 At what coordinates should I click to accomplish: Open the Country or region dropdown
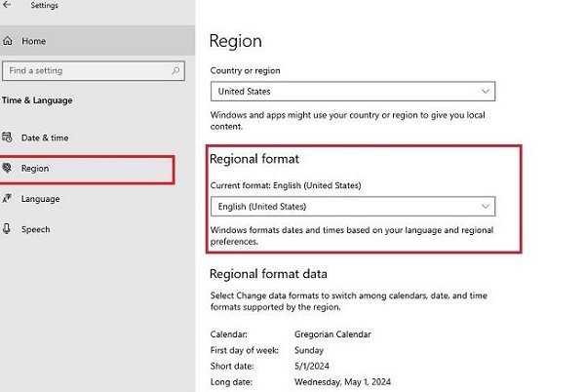pos(353,92)
